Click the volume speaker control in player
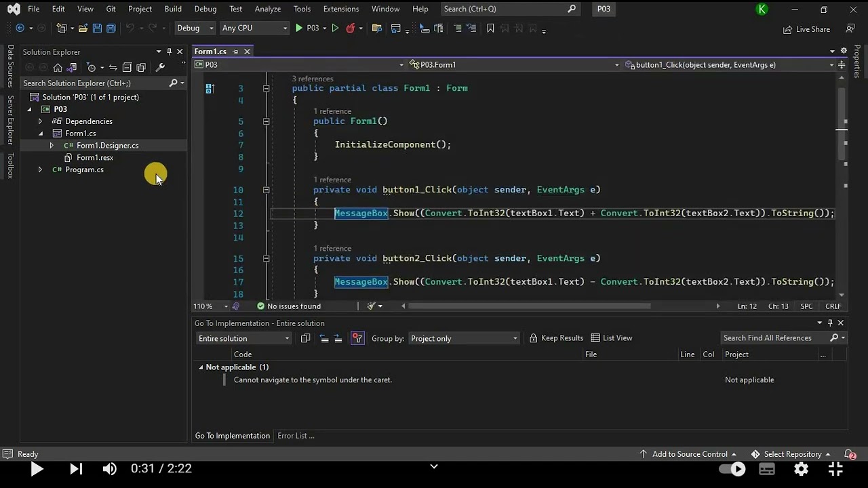 [x=109, y=468]
